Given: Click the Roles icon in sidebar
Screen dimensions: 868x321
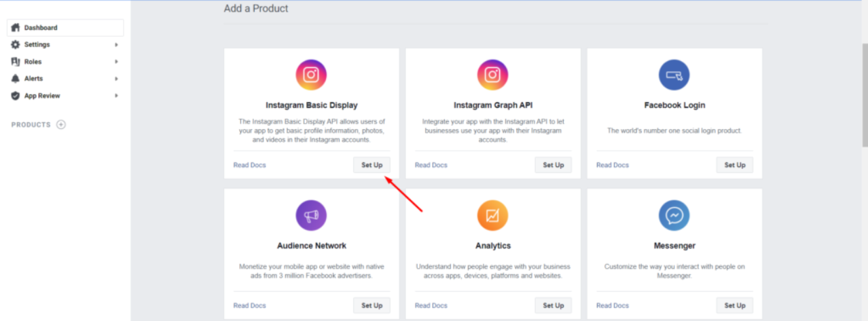Looking at the screenshot, I should pyautogui.click(x=16, y=62).
